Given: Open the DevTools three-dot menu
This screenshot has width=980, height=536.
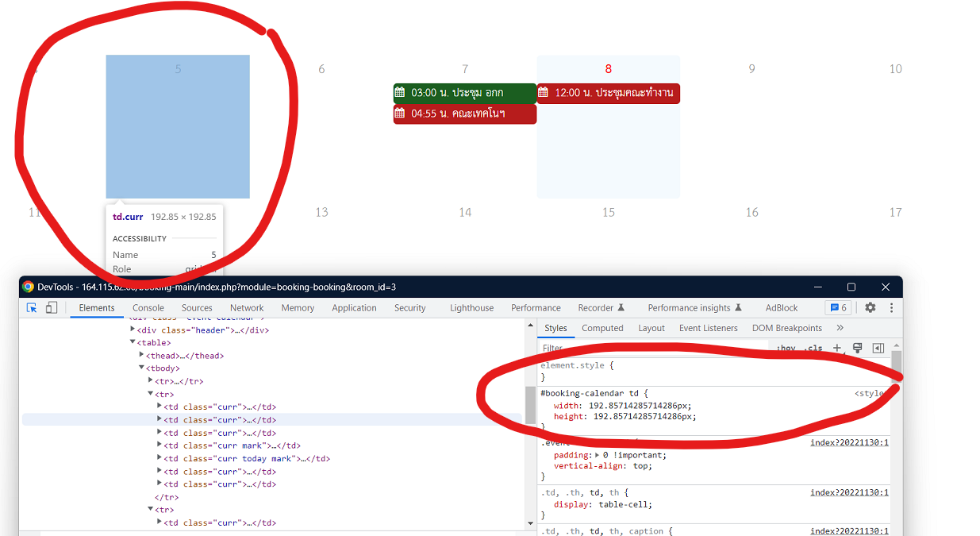Looking at the screenshot, I should (891, 308).
